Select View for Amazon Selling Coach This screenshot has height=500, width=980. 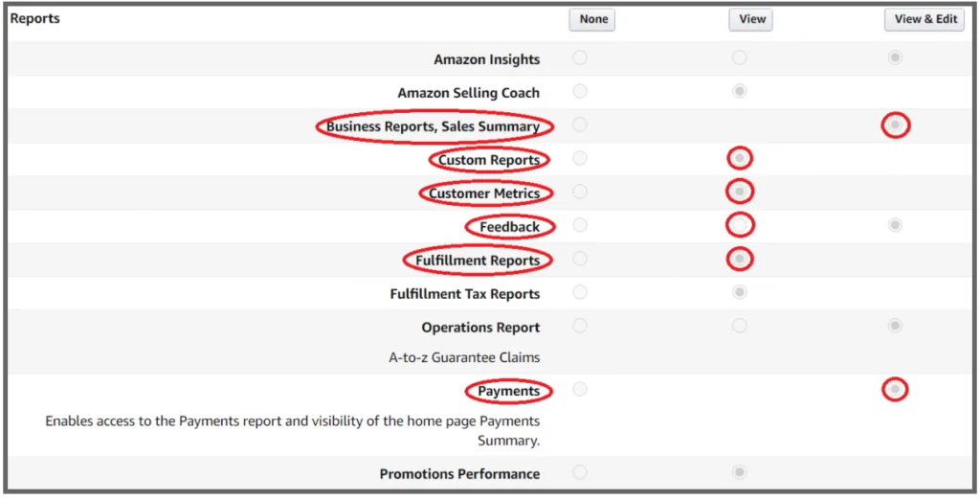[740, 91]
